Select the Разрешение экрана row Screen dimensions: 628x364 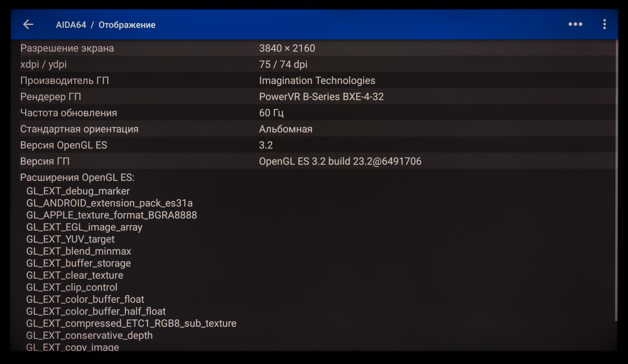pyautogui.click(x=67, y=48)
